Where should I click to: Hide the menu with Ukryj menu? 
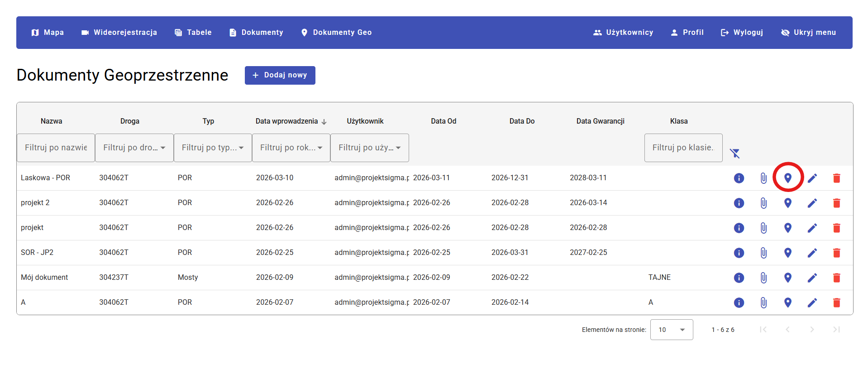[x=808, y=33]
